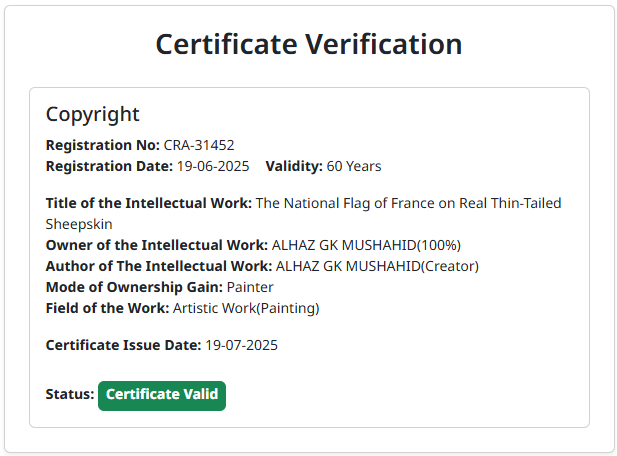Click the Validity label
Image resolution: width=617 pixels, height=456 pixels.
point(294,166)
